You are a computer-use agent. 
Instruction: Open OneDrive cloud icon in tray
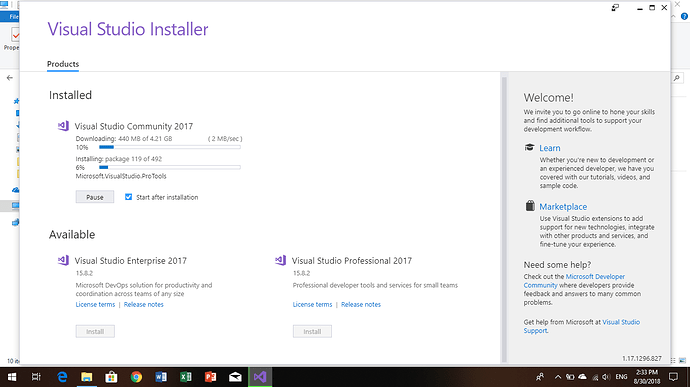point(582,377)
